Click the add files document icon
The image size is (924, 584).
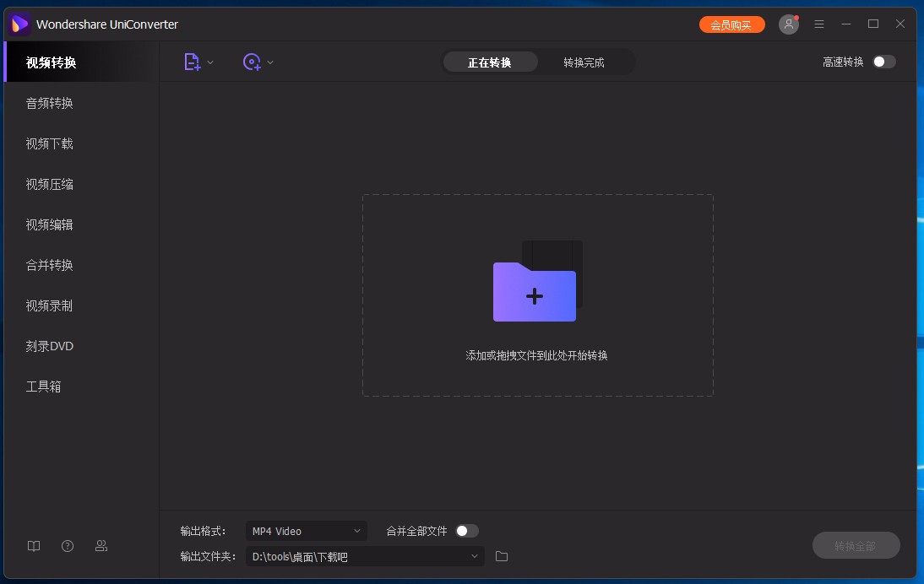191,62
